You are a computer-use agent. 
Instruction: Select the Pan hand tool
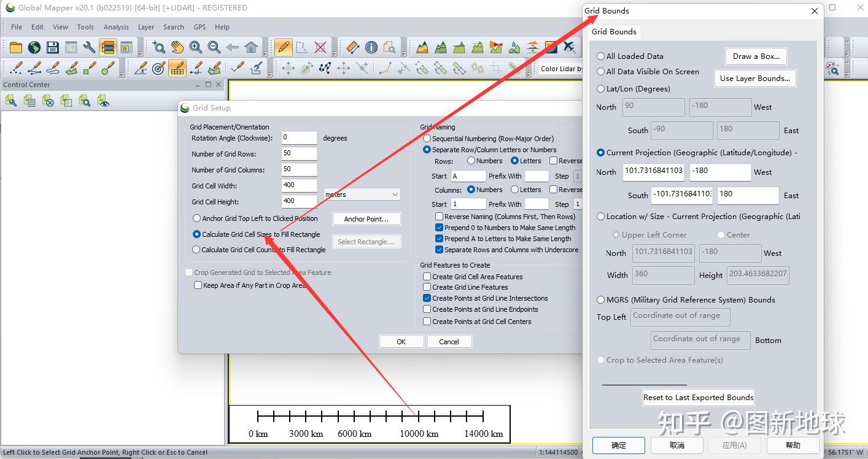click(177, 47)
